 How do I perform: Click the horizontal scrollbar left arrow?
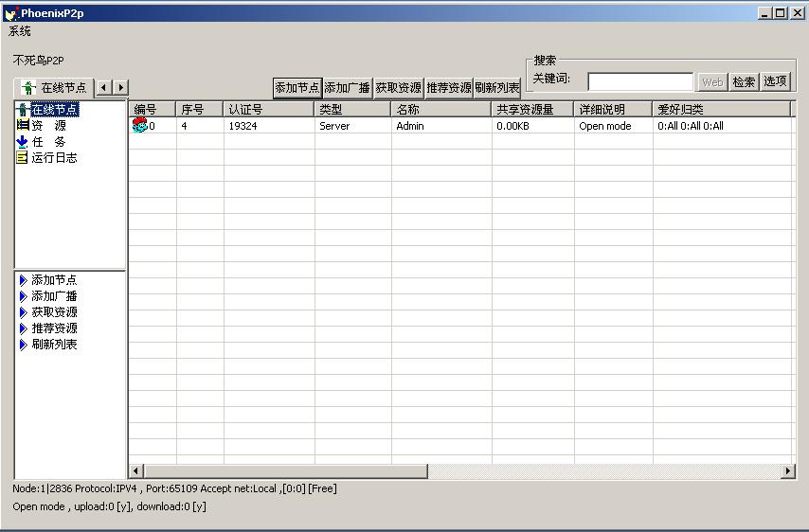(136, 470)
